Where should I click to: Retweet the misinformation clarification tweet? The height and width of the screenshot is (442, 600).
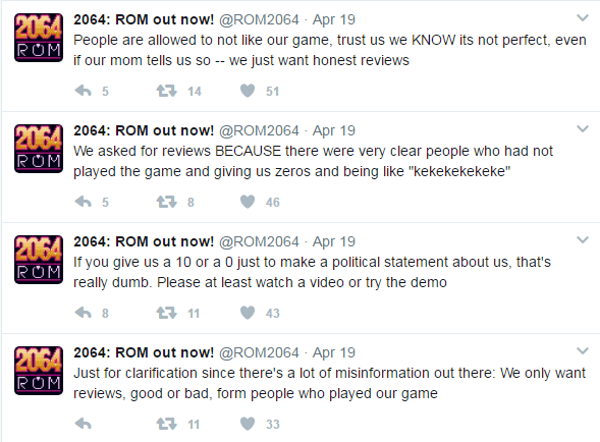point(166,424)
